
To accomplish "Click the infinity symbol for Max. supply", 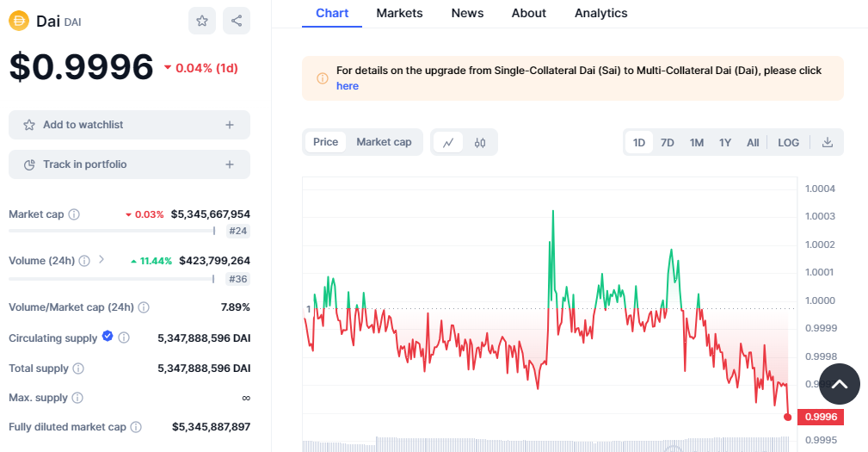I will tap(246, 398).
